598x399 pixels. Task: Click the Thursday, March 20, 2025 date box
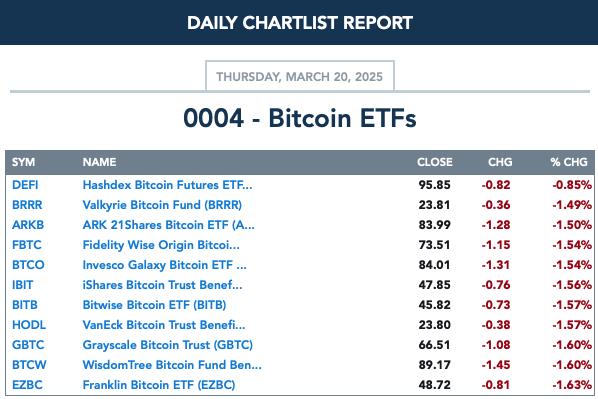point(300,76)
